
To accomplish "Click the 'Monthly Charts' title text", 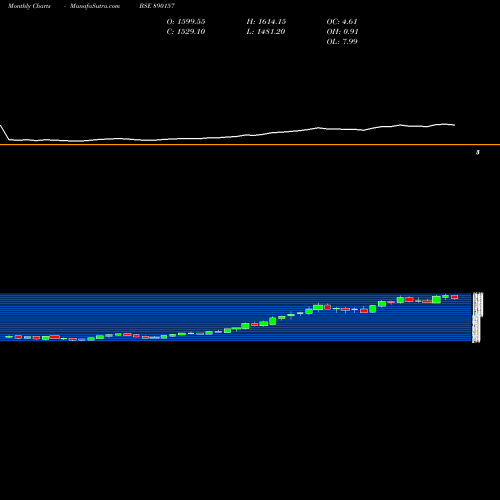I will (29, 6).
